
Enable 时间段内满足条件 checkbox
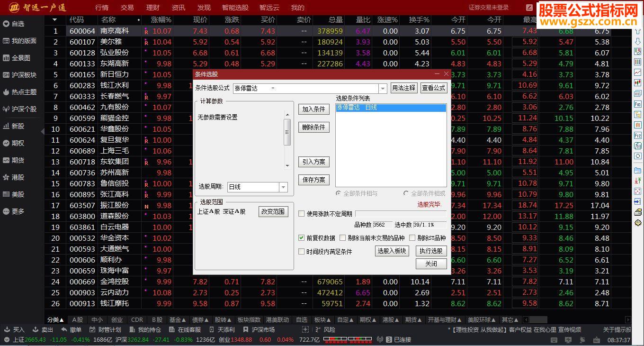(x=301, y=252)
